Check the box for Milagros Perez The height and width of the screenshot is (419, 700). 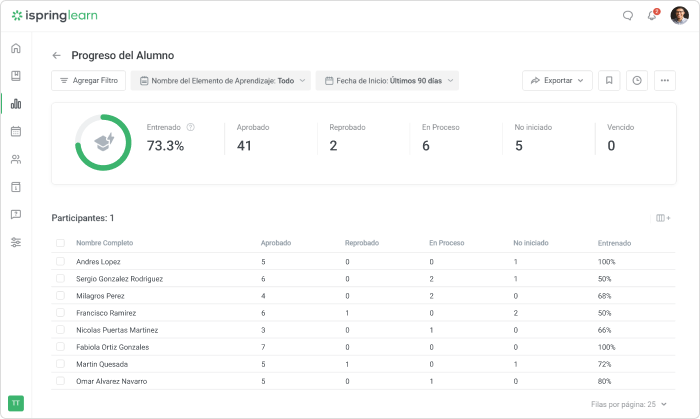tap(60, 295)
